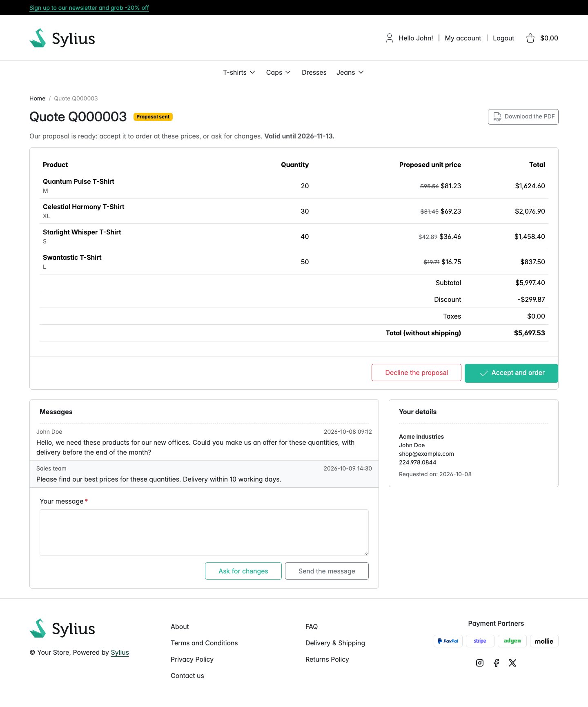
Task: Open the Returns Policy footer link
Action: point(327,659)
